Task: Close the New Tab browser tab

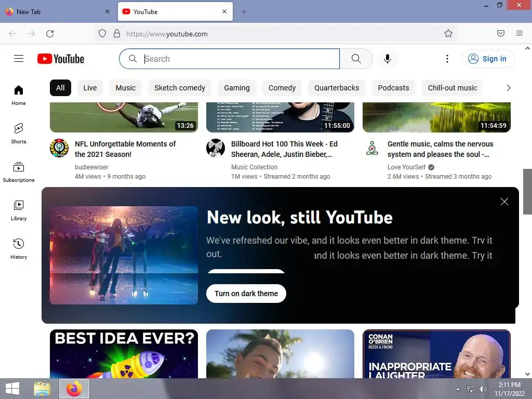Action: tap(108, 11)
